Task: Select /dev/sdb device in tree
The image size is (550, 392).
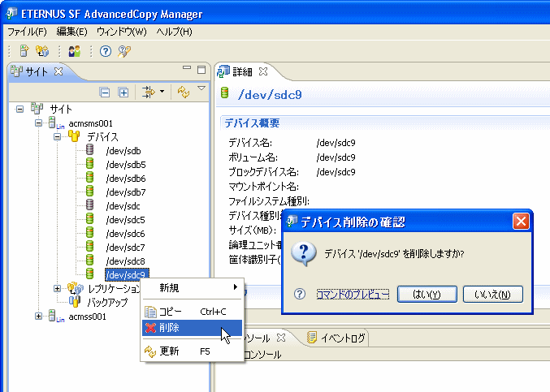Action: click(x=123, y=151)
